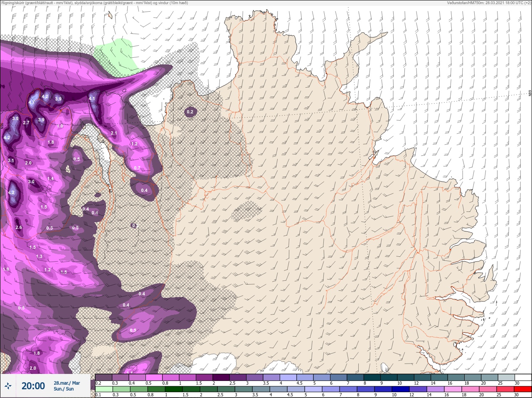Viewport: 532px width, 398px height.
Task: Click the 1.4 precipitation value on the map
Action: click(x=50, y=179)
